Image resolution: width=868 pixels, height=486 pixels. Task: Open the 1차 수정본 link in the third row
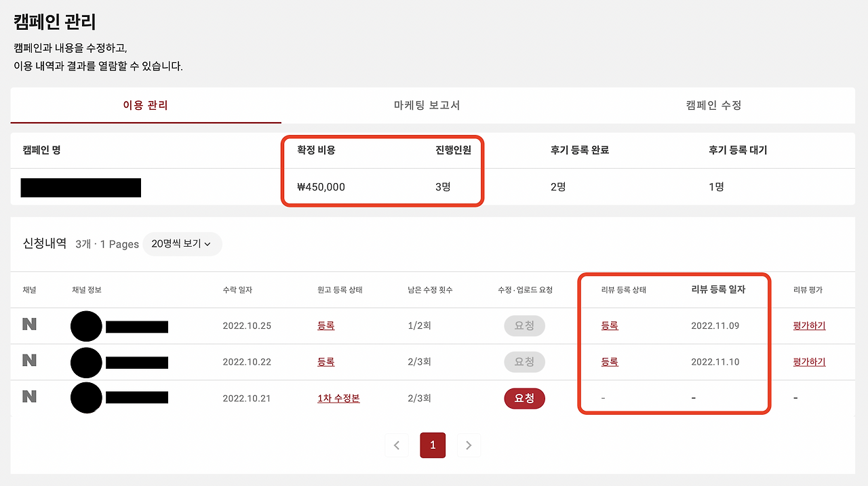pos(337,398)
